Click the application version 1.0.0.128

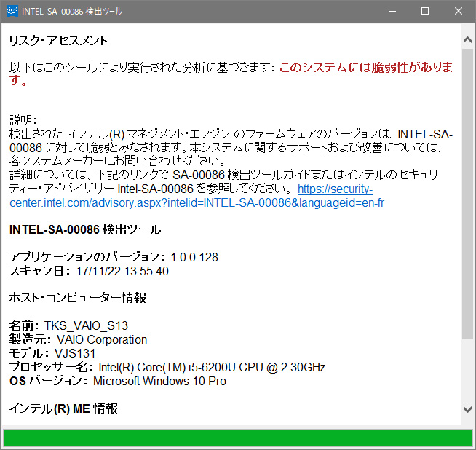tap(194, 257)
